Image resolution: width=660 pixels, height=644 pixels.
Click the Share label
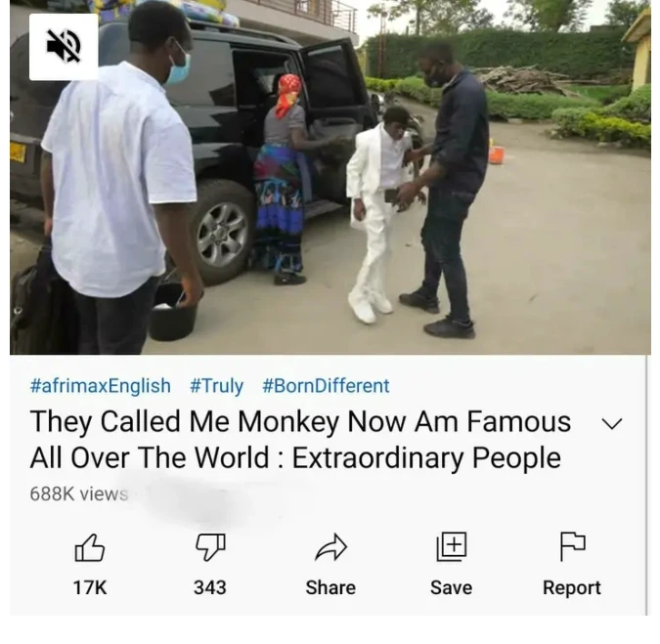pyautogui.click(x=330, y=587)
